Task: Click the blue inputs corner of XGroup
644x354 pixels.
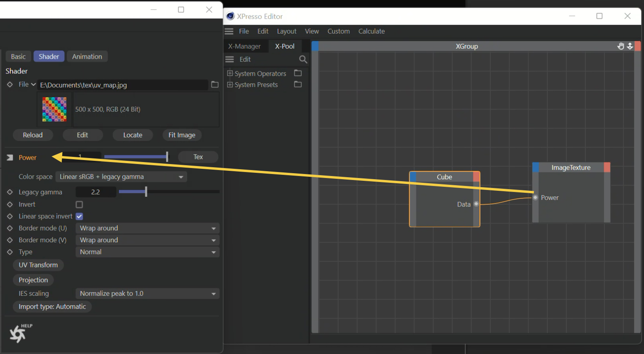Action: (x=315, y=46)
